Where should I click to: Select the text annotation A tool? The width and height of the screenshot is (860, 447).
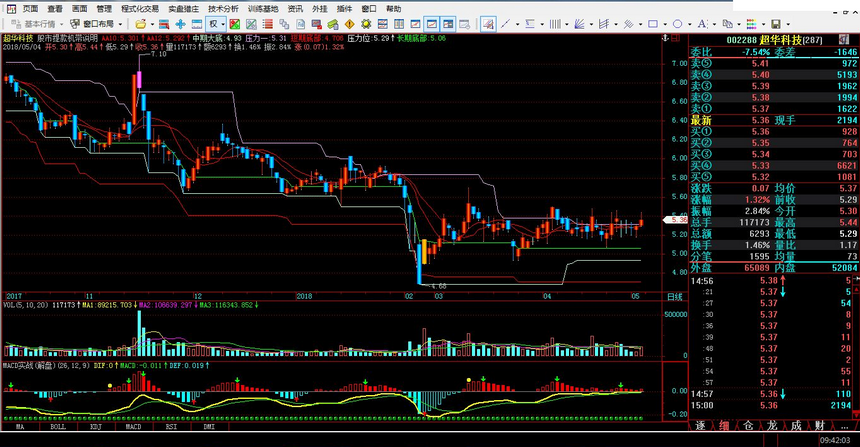pyautogui.click(x=702, y=24)
